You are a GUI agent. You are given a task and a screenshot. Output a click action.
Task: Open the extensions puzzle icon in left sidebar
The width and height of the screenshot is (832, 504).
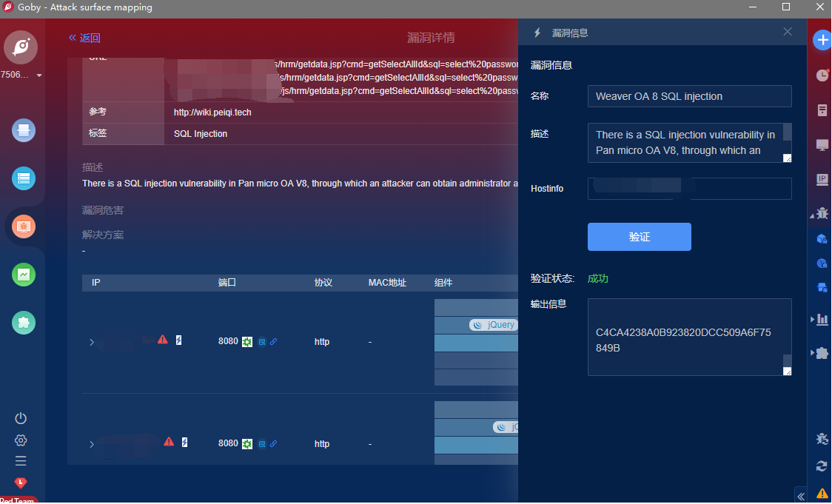click(x=24, y=323)
